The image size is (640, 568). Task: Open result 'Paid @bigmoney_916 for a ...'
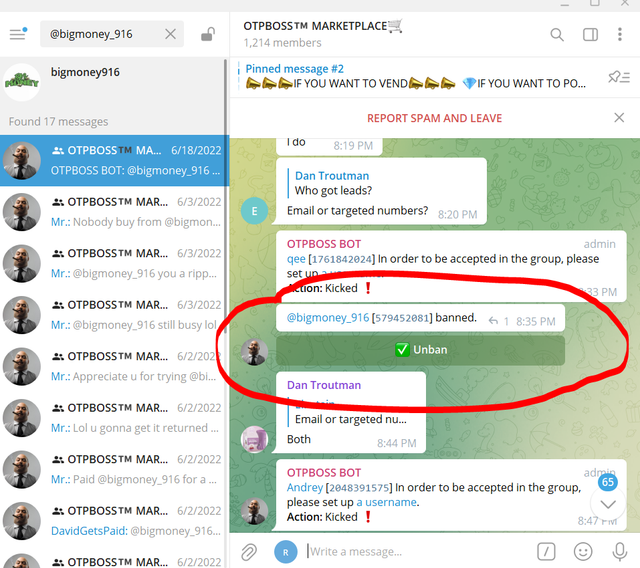point(112,469)
